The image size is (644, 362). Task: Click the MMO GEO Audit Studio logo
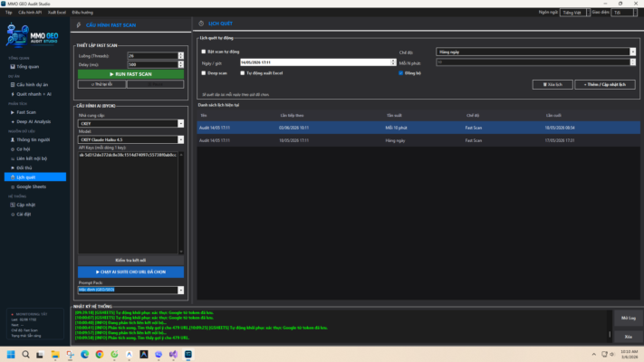32,35
